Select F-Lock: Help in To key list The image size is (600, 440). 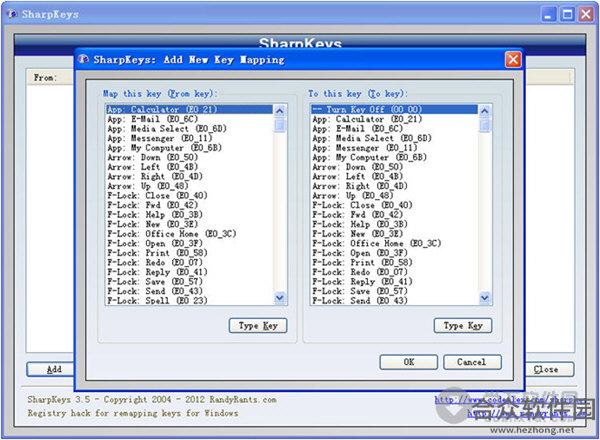395,224
